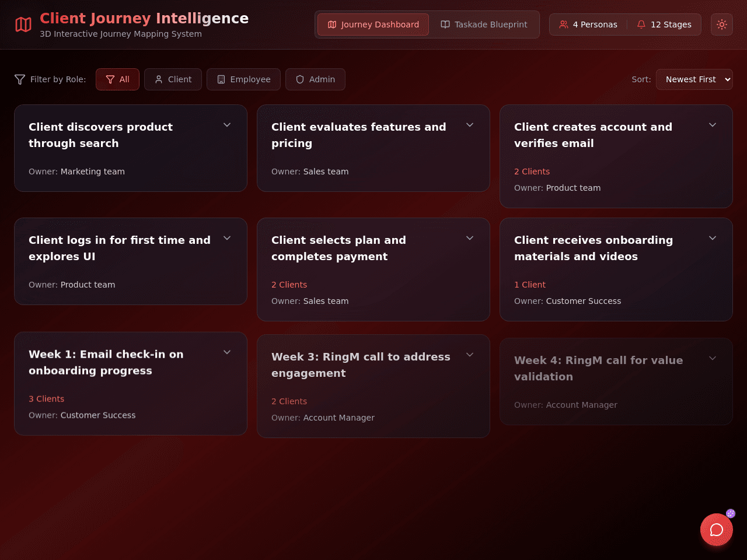Open the red chat bubble button
This screenshot has width=747, height=560.
[x=717, y=530]
